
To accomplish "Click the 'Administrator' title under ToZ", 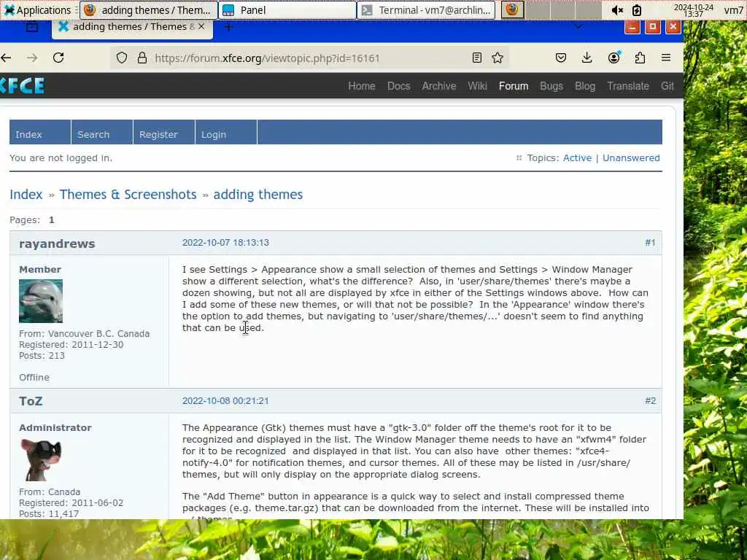I will click(55, 427).
